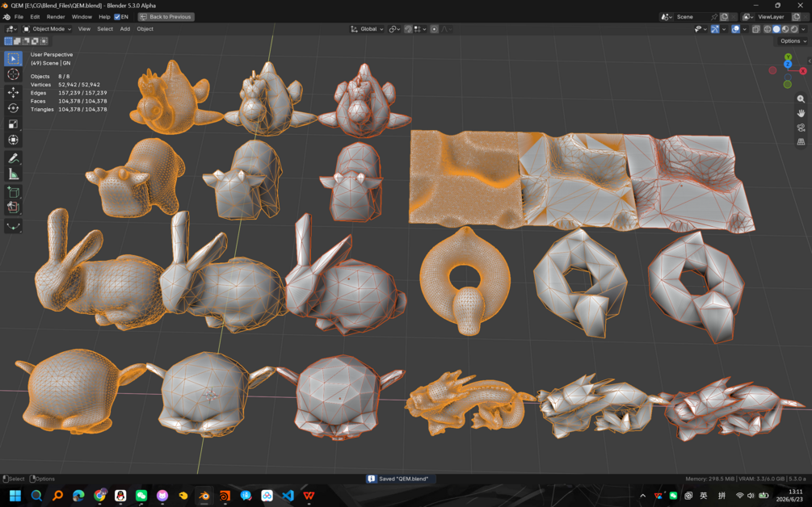Open the pivot point dropdown
This screenshot has width=812, height=507.
[394, 29]
